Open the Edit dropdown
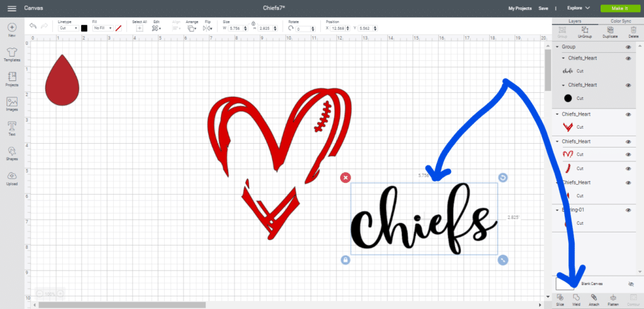644x309 pixels. coord(156,28)
